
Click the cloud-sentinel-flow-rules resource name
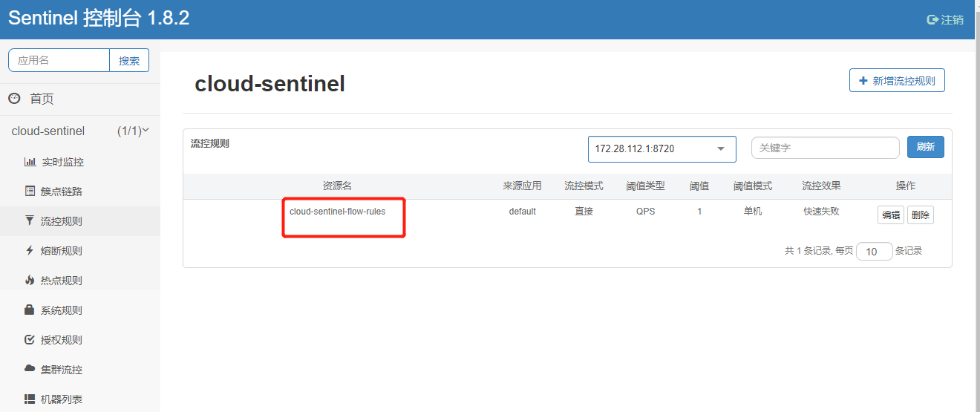(338, 212)
